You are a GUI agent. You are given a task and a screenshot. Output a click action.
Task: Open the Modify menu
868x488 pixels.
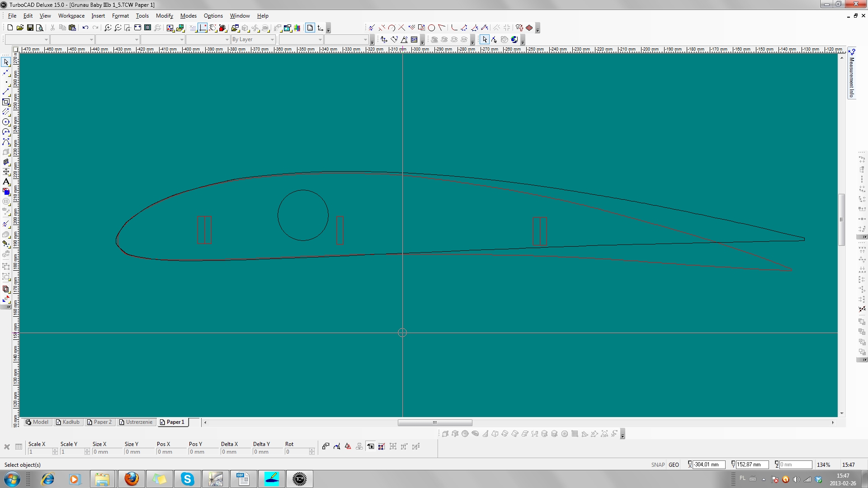click(x=165, y=16)
